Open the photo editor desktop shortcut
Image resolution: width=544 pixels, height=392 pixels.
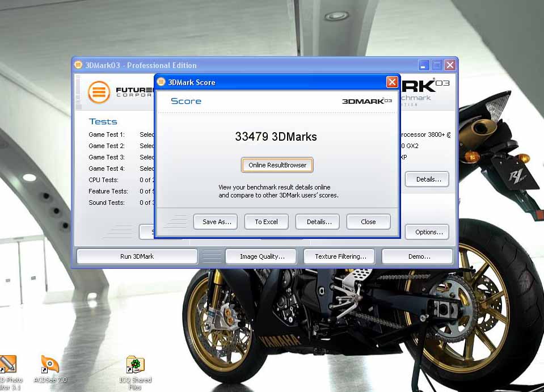point(10,373)
